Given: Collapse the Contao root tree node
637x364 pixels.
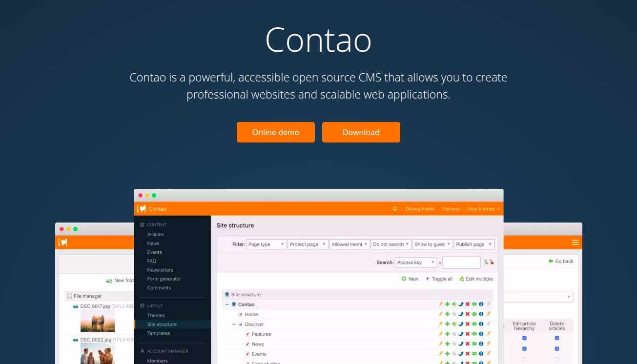Looking at the screenshot, I should click(x=227, y=304).
